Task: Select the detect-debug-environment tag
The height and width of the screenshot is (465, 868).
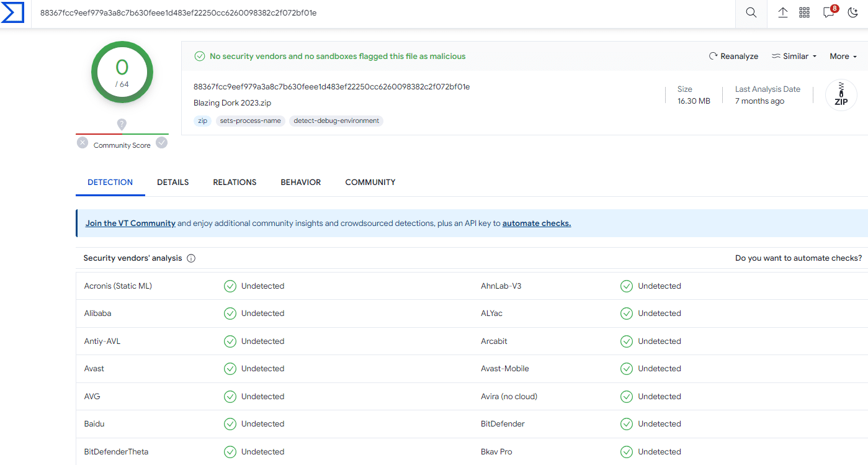Action: click(x=336, y=121)
